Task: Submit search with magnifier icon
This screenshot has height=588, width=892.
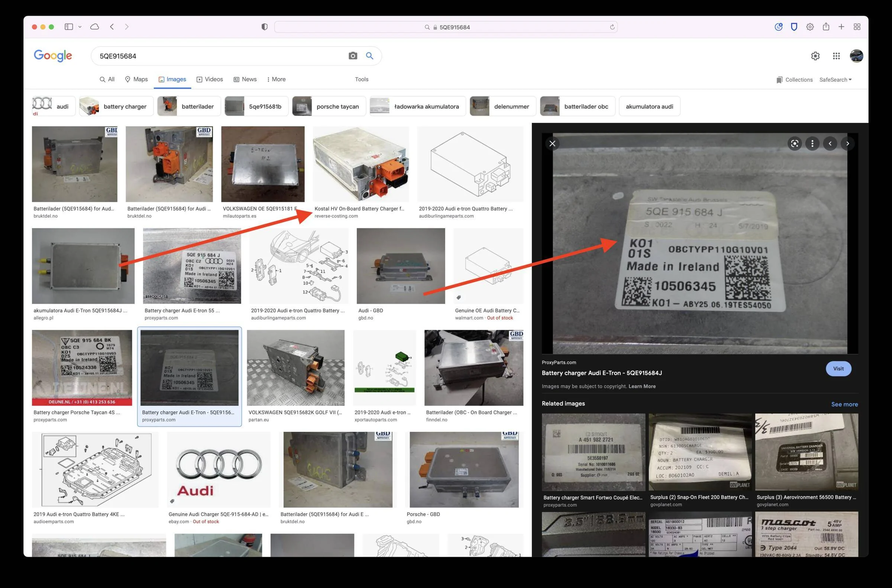Action: tap(370, 56)
